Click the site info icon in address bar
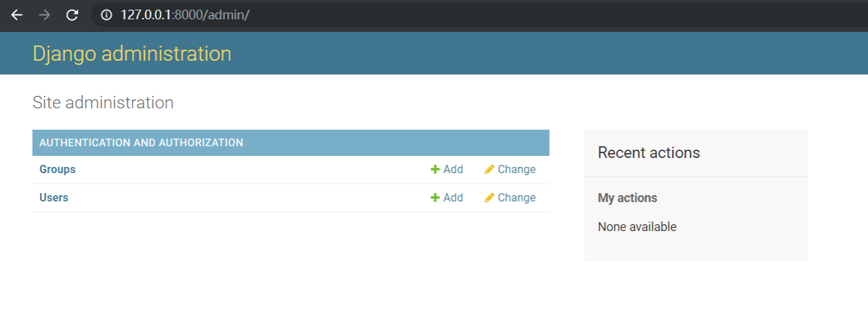The width and height of the screenshot is (868, 318). [x=106, y=14]
